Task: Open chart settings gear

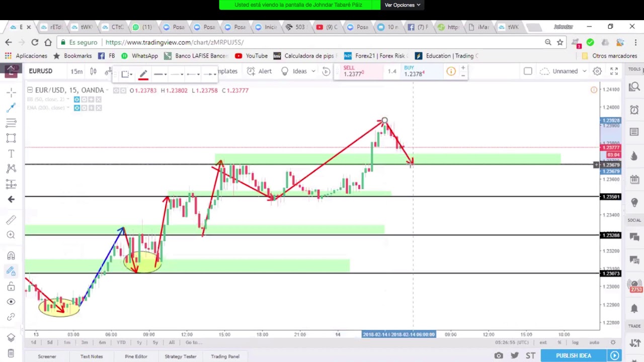Action: pyautogui.click(x=597, y=71)
